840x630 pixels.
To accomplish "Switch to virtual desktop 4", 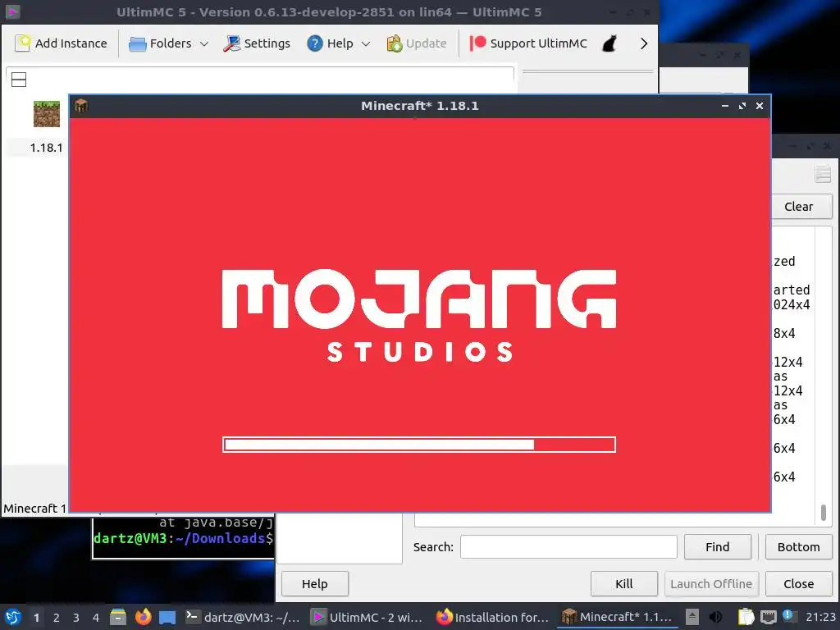I will tap(96, 618).
